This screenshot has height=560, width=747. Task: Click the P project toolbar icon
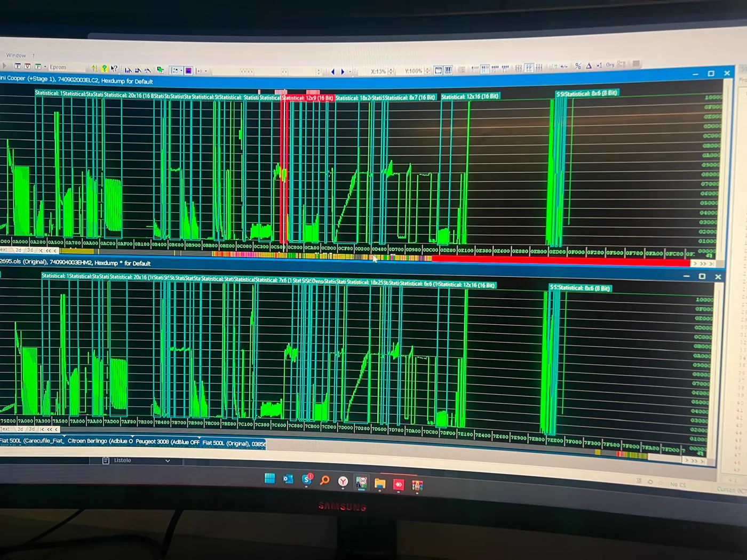[x=37, y=67]
